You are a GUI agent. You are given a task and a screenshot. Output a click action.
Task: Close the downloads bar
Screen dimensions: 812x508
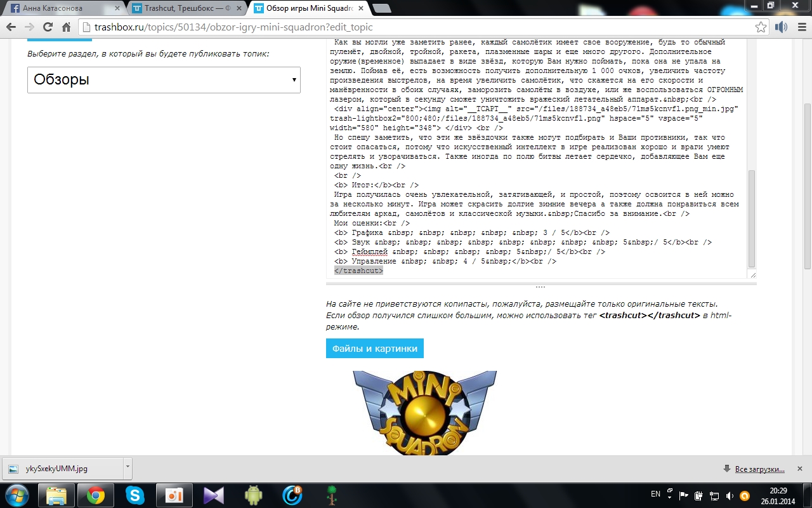click(x=800, y=469)
